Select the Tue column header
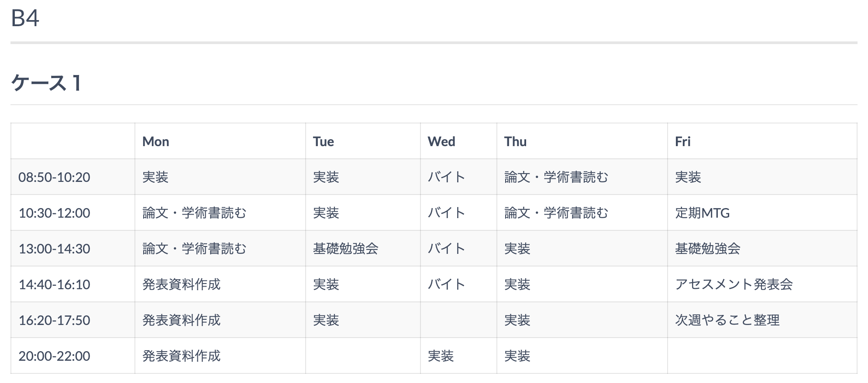Screen dimensions: 868x383 click(x=363, y=141)
